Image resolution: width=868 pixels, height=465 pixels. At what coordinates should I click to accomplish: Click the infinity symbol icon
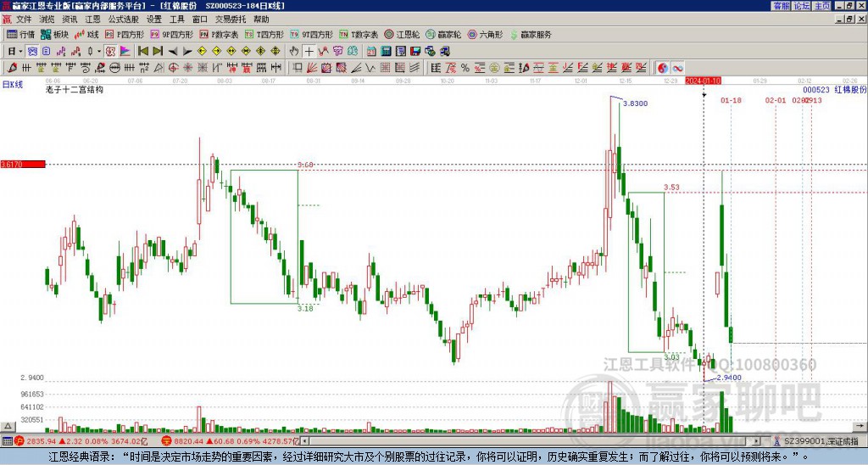click(x=677, y=68)
